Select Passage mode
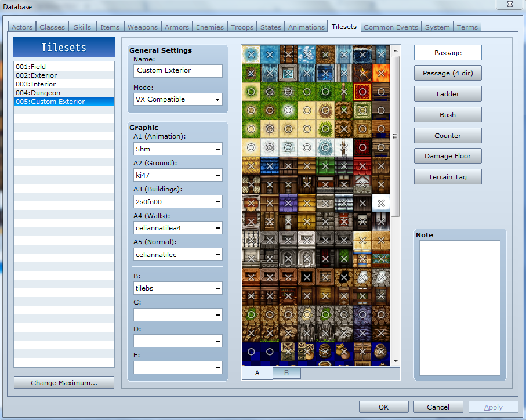526x420 pixels. tap(448, 53)
